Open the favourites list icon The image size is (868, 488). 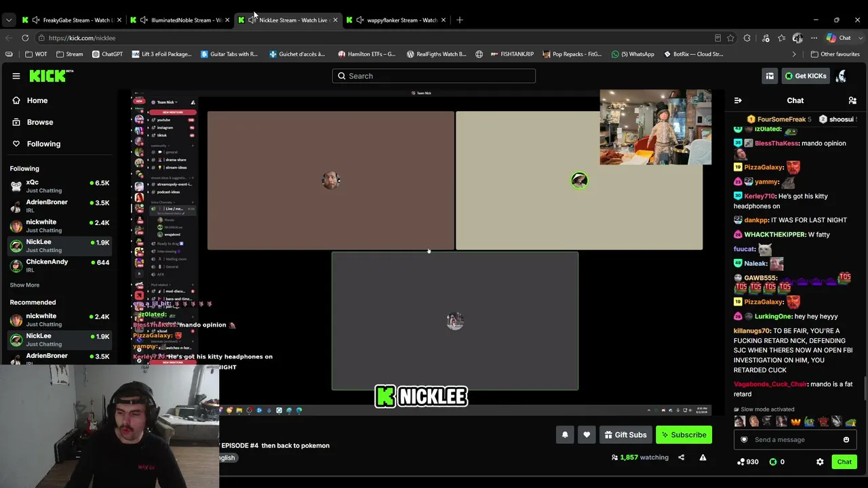tap(782, 38)
